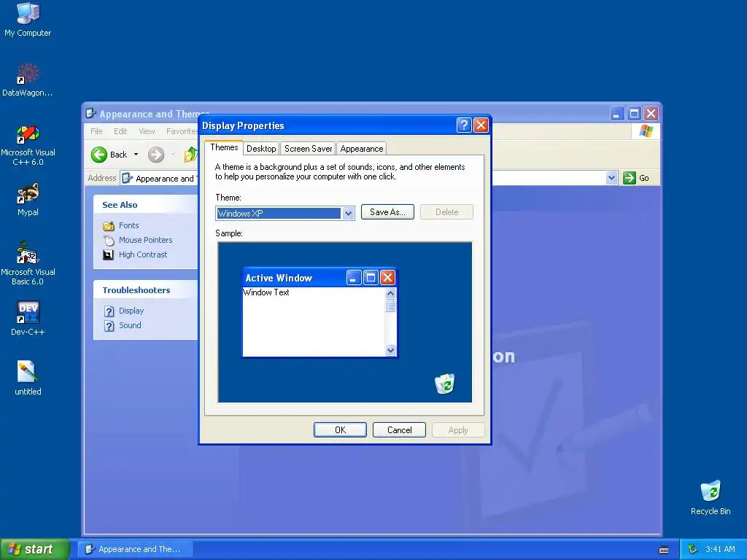Click the sample window scroll up arrow
Viewport: 747px width, 560px height.
[391, 293]
